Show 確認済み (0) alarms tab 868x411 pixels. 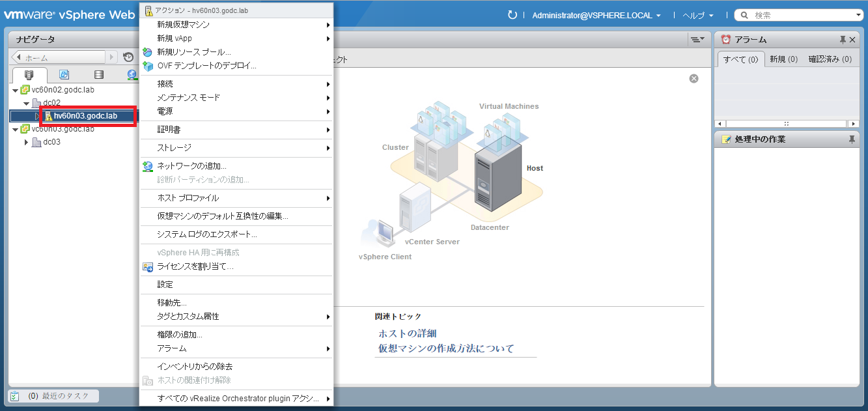click(x=830, y=59)
